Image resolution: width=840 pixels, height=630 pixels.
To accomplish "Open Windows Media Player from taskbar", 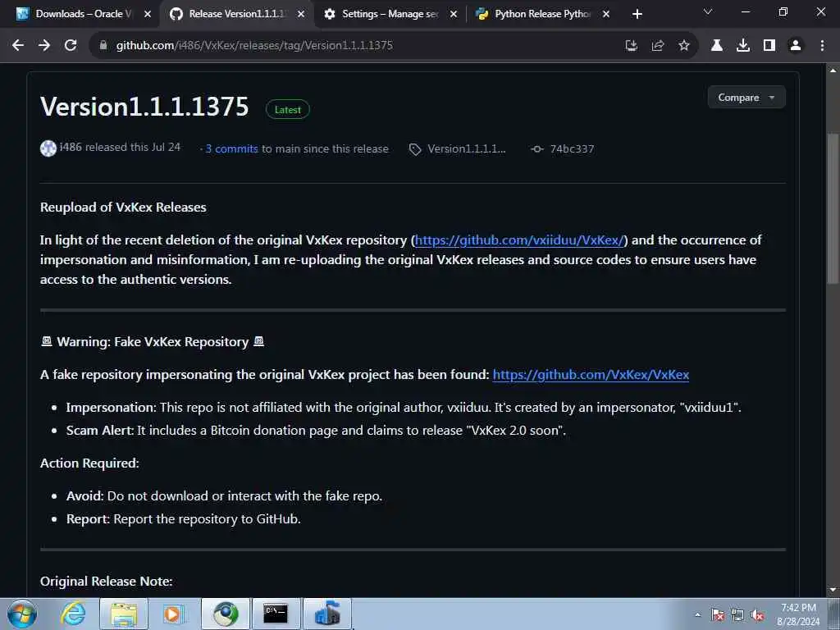I will 174,614.
